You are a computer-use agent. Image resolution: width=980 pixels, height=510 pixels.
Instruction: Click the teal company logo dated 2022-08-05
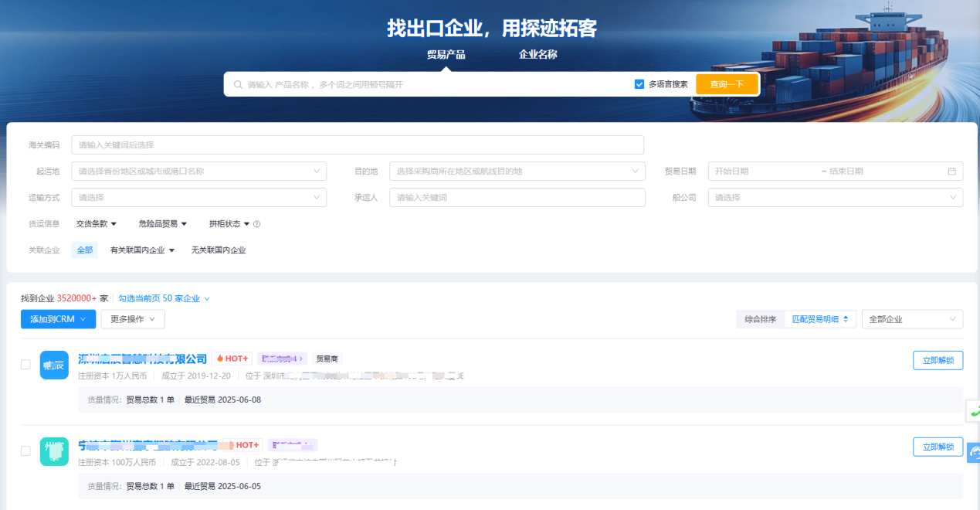pos(54,451)
